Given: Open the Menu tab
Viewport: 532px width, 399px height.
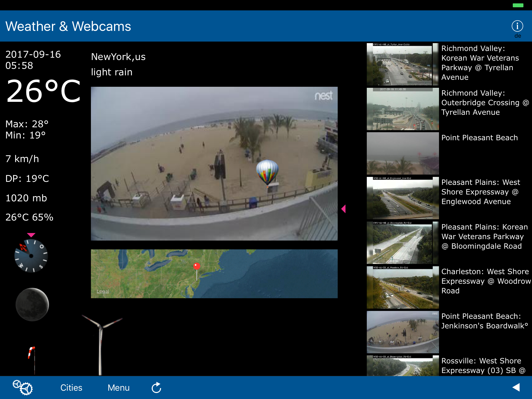Looking at the screenshot, I should tap(118, 388).
